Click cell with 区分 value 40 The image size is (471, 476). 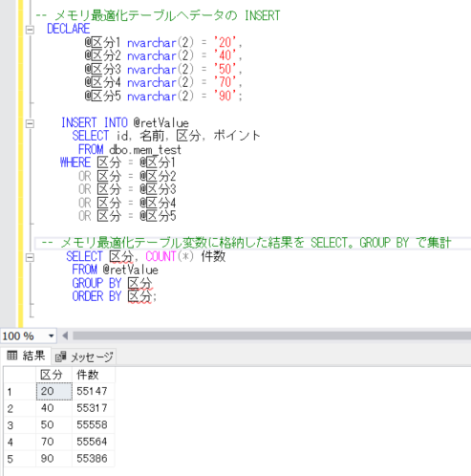coord(54,408)
